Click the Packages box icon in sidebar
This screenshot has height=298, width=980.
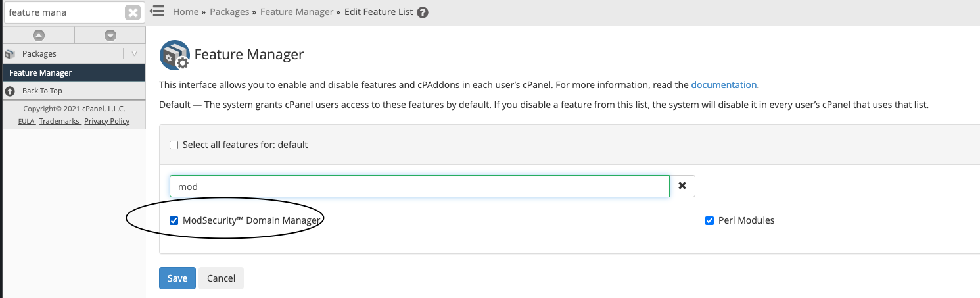pyautogui.click(x=10, y=54)
